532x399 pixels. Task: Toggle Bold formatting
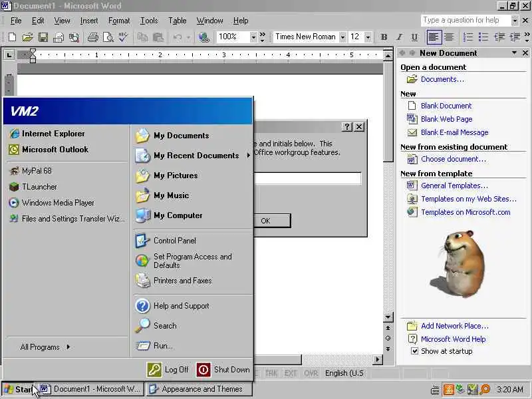384,37
